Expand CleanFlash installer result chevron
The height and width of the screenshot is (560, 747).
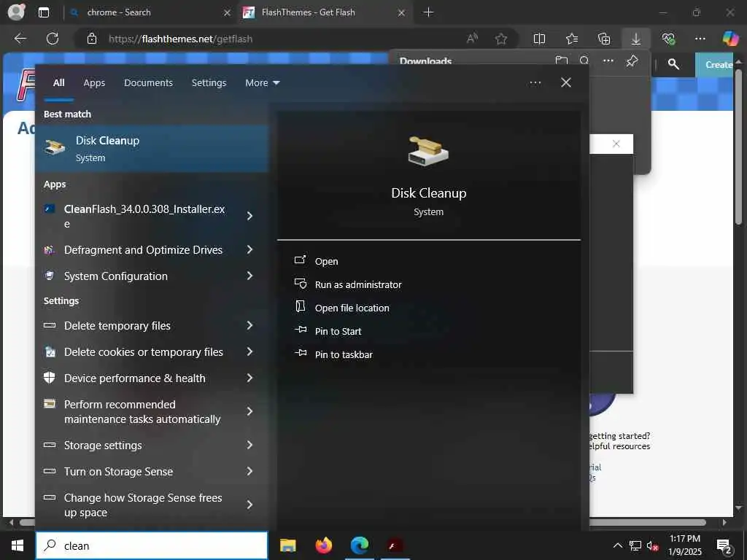249,216
